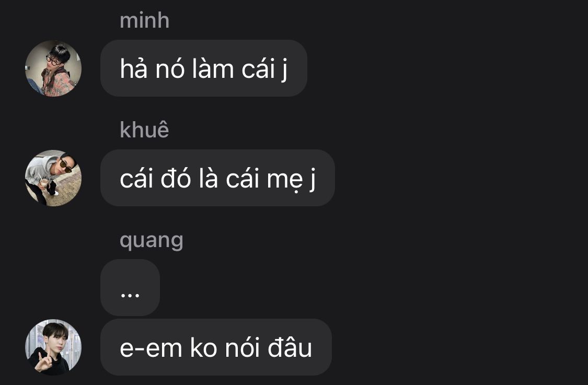
Task: Open quang's profile picture avatar
Action: [53, 347]
